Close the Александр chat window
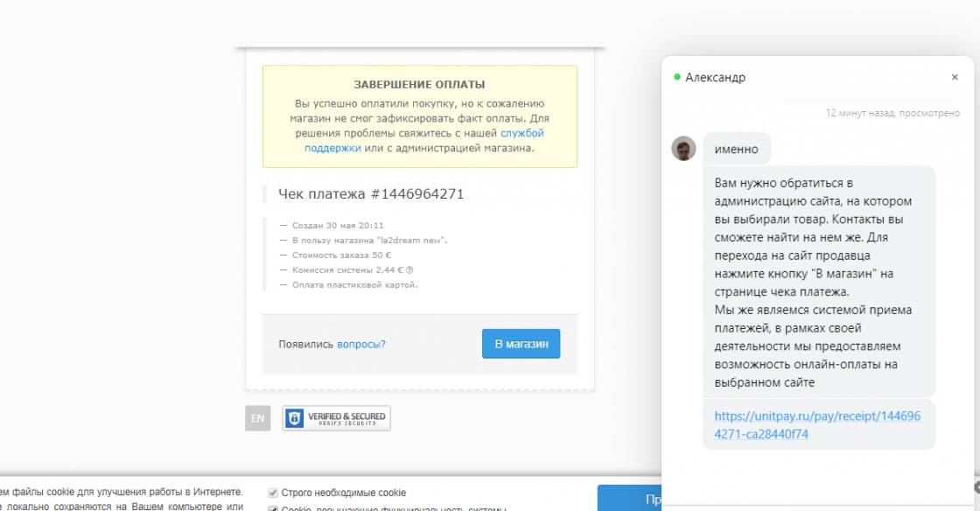The width and height of the screenshot is (980, 511). 955,77
